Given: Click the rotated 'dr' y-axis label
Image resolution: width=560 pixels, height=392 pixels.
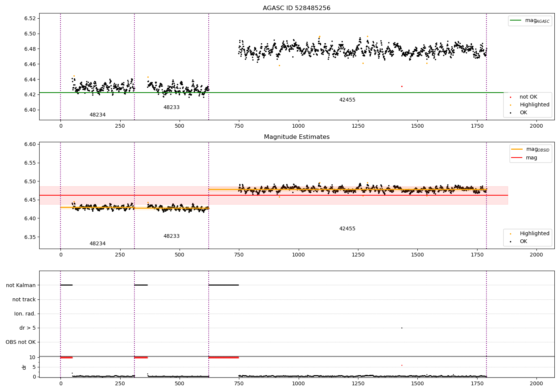Looking at the screenshot, I should 24,367.
